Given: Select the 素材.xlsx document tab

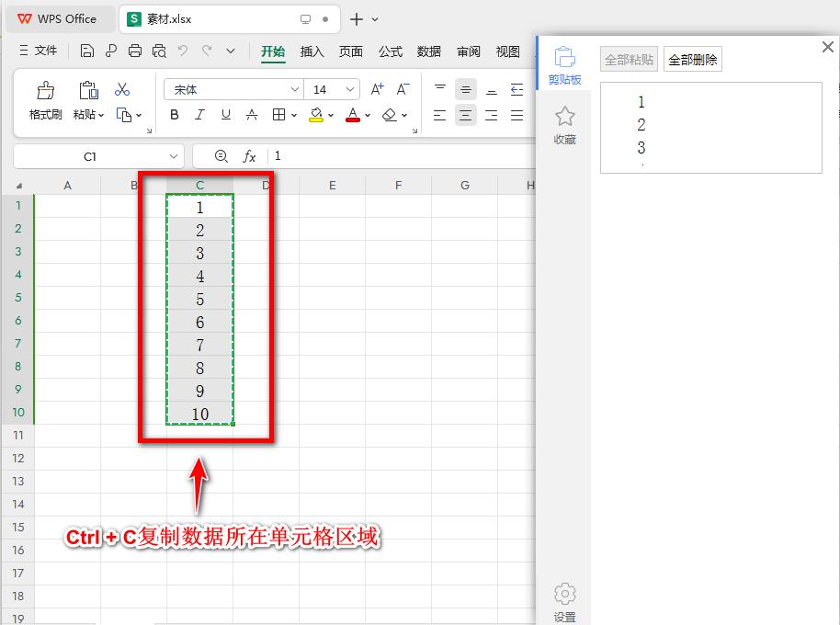Looking at the screenshot, I should (x=229, y=19).
